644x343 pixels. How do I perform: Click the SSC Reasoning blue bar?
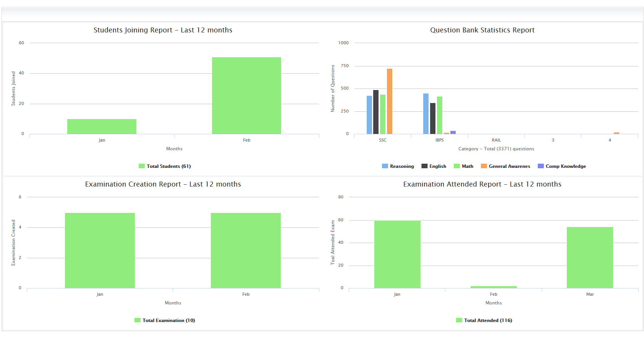pyautogui.click(x=369, y=115)
